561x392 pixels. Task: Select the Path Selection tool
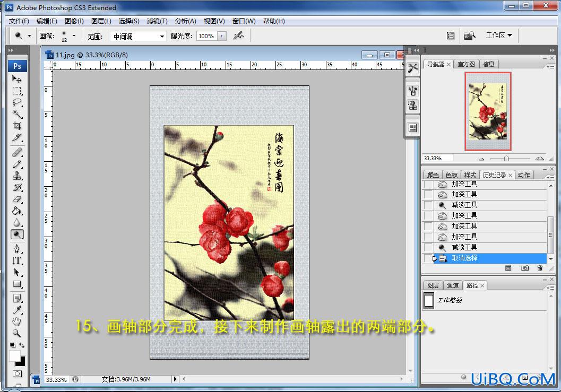[x=17, y=272]
